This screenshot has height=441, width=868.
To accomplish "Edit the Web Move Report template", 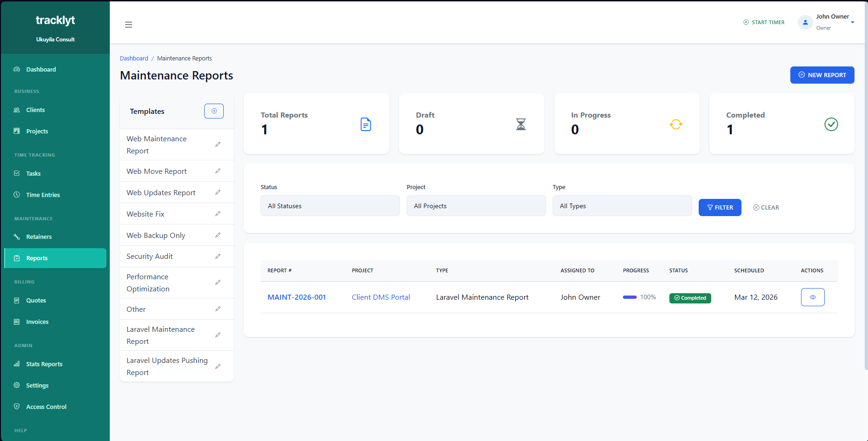I will coord(218,171).
